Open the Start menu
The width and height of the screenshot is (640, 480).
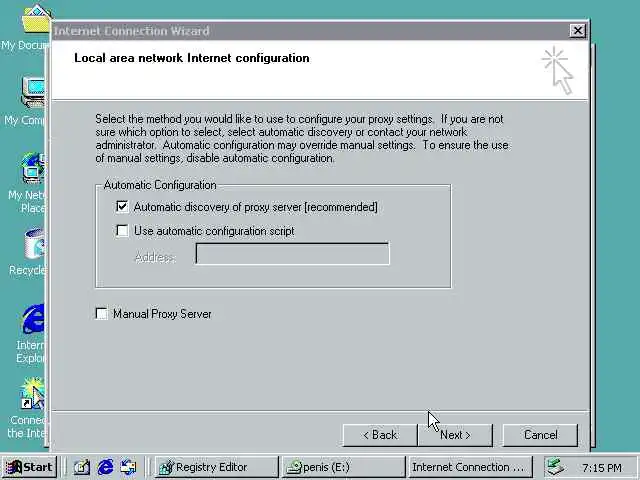click(x=29, y=467)
